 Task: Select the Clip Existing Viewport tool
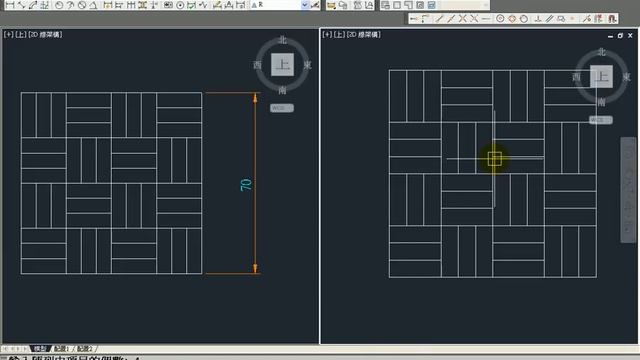pyautogui.click(x=431, y=5)
